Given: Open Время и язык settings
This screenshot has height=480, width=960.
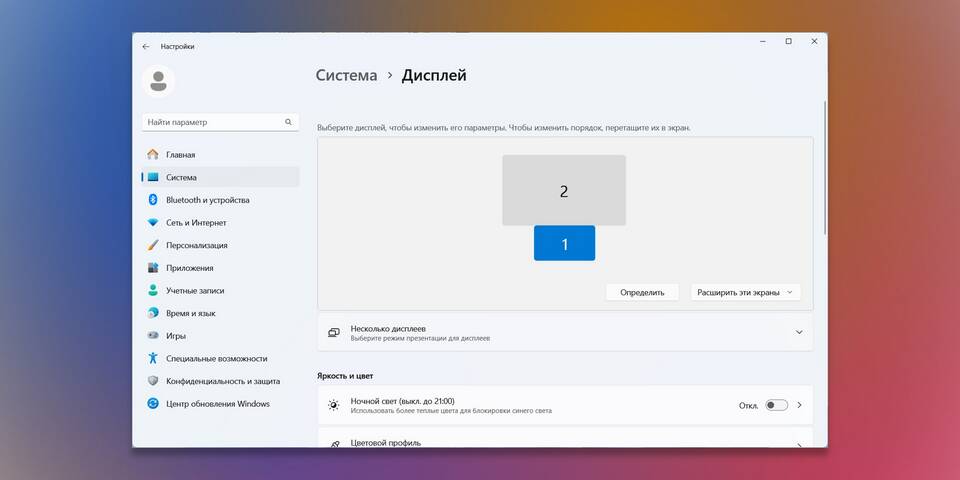Looking at the screenshot, I should (x=220, y=313).
